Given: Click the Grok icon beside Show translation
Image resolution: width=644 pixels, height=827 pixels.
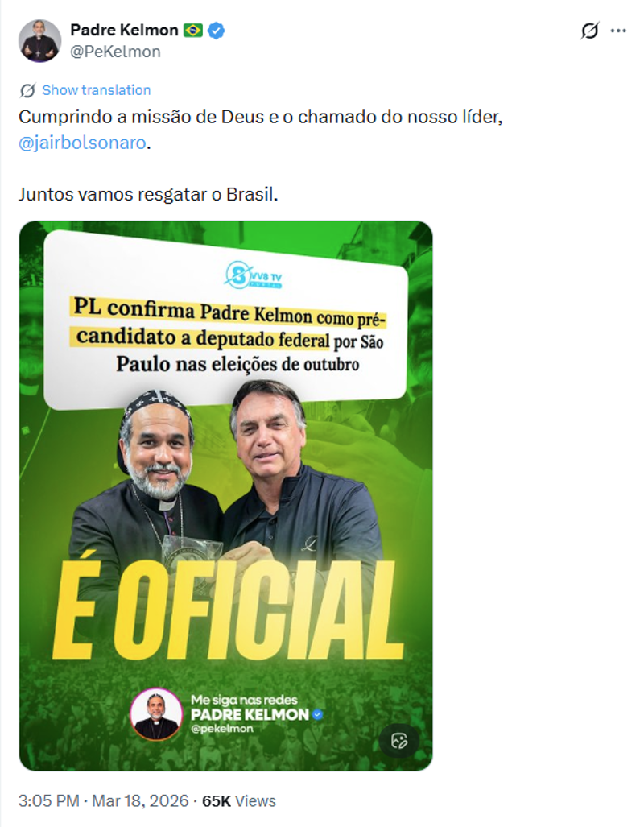Looking at the screenshot, I should point(28,89).
